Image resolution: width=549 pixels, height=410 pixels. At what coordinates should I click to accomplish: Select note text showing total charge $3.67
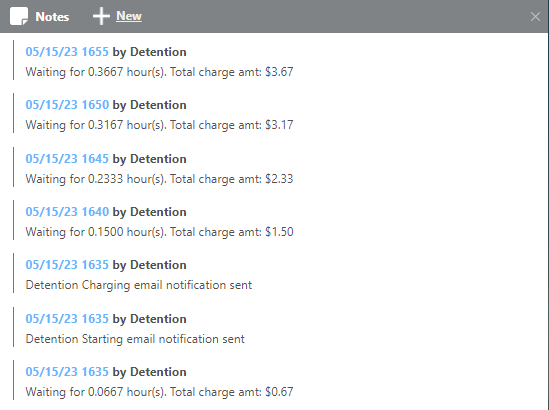point(159,72)
